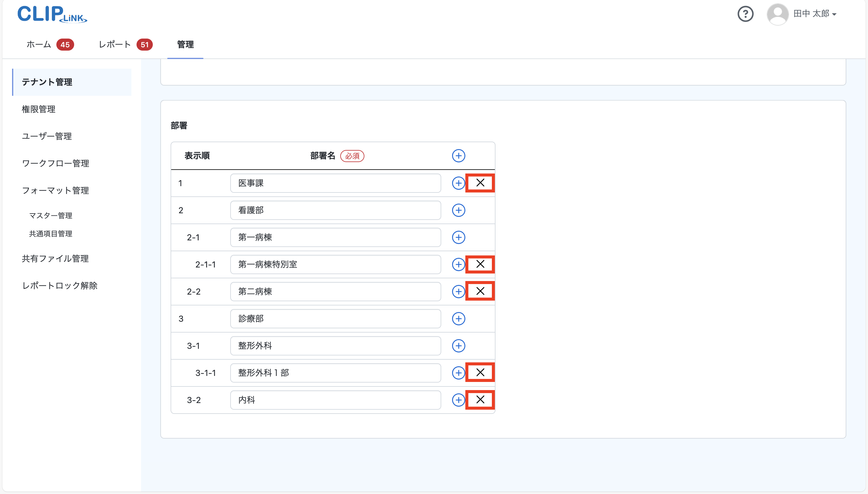868x494 pixels.
Task: Switch to the ホーム tab
Action: [x=39, y=45]
